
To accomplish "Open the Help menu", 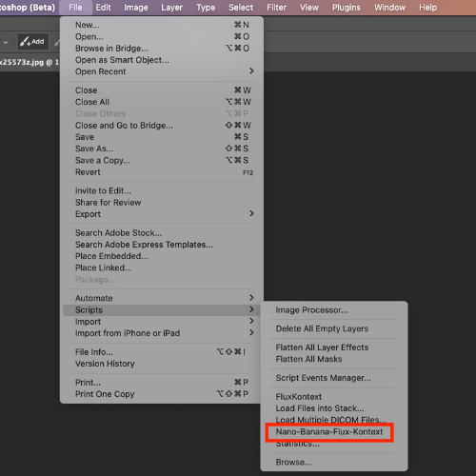I will (427, 8).
